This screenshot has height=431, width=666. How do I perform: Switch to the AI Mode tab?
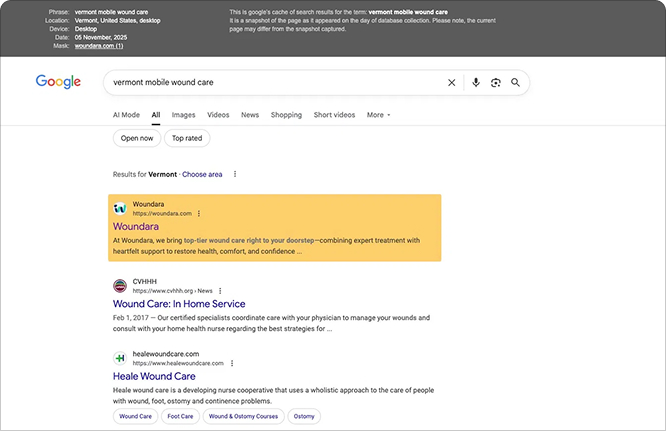126,115
